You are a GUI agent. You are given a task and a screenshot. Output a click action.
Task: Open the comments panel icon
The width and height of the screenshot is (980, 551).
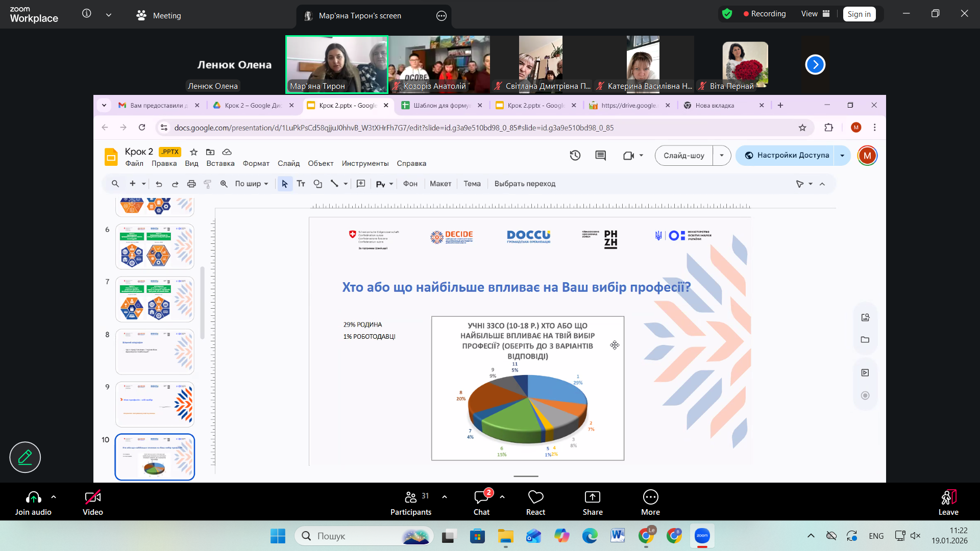(x=601, y=156)
